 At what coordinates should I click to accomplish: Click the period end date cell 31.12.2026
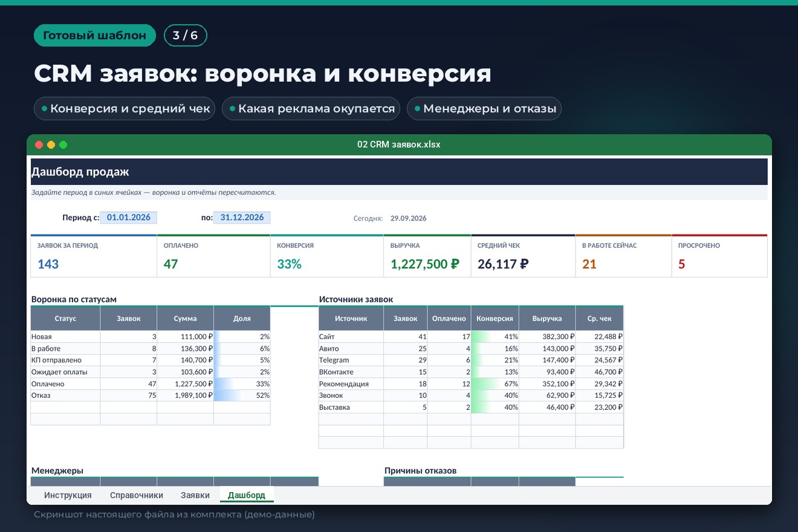click(x=242, y=218)
